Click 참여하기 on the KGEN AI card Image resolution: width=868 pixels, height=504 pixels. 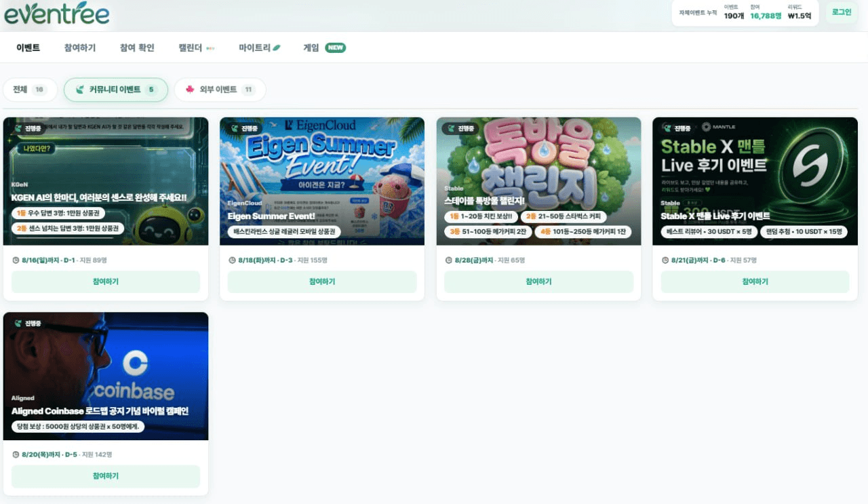pyautogui.click(x=106, y=282)
